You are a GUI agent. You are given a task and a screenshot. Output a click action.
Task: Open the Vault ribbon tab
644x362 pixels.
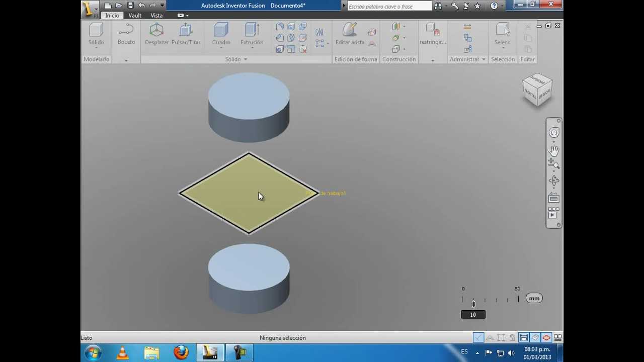tap(134, 15)
